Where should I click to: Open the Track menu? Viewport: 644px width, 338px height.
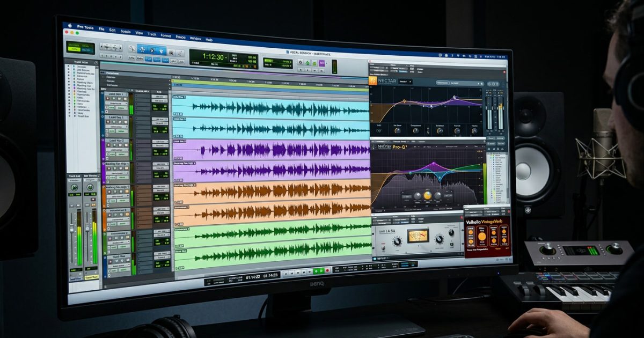pyautogui.click(x=152, y=34)
